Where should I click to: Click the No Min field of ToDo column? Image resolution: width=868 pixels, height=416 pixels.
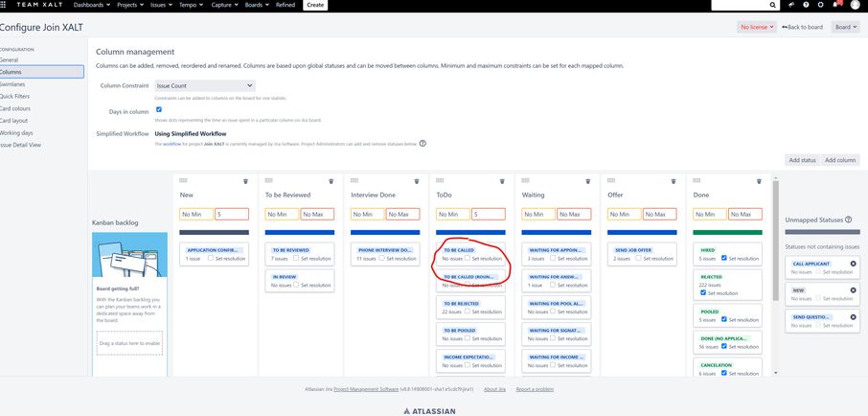[453, 215]
